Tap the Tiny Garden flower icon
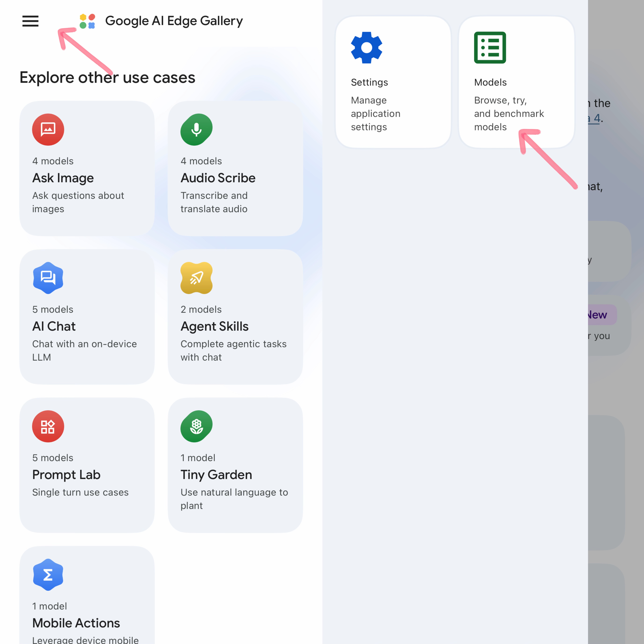This screenshot has width=644, height=644. click(196, 426)
